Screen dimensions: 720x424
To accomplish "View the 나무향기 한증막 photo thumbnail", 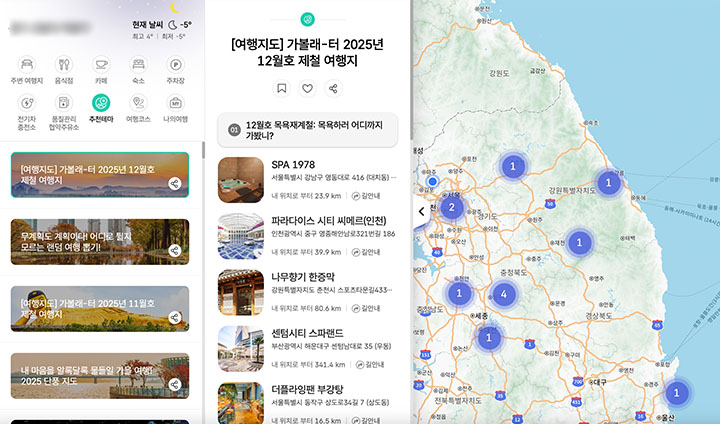I will (x=241, y=293).
